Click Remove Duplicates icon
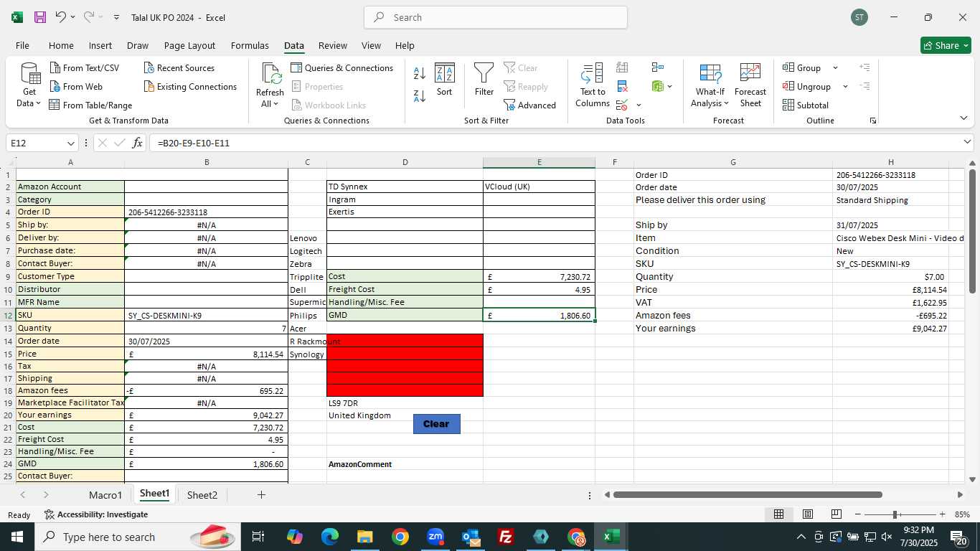The image size is (980, 551). pos(623,87)
